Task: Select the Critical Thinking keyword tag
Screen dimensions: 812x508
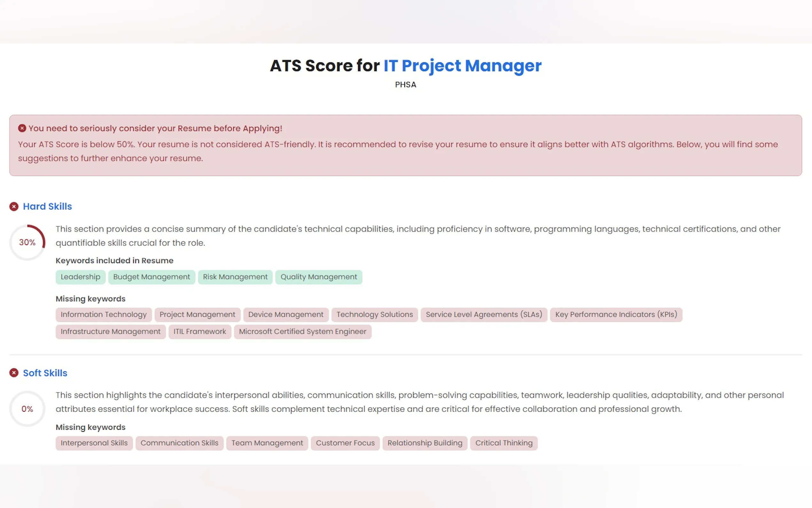Action: [x=504, y=443]
